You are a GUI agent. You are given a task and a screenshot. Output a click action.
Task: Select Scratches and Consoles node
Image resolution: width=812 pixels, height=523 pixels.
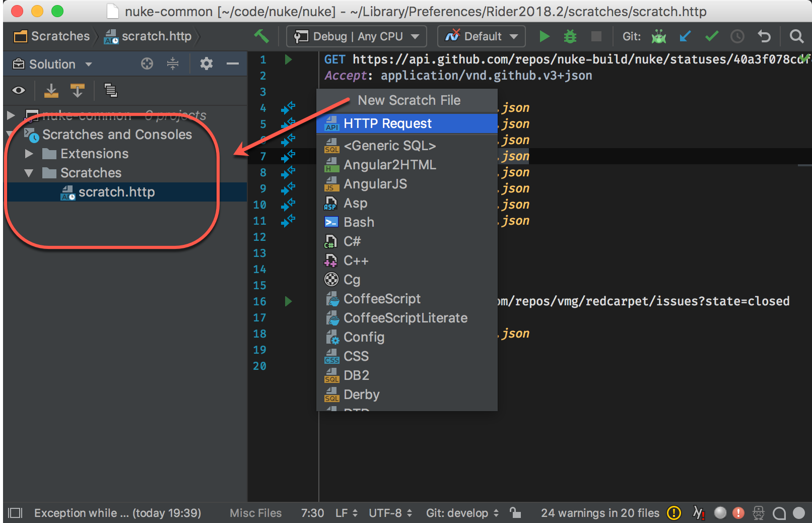coord(117,135)
